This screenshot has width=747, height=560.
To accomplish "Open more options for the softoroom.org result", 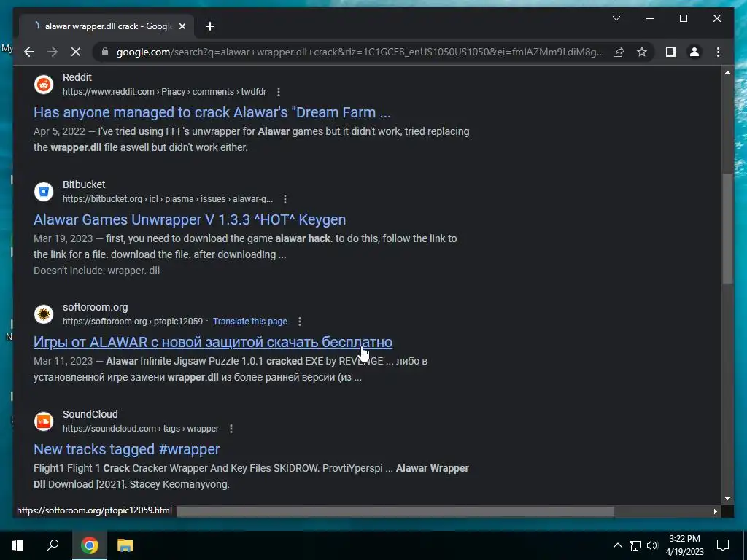I will click(300, 322).
